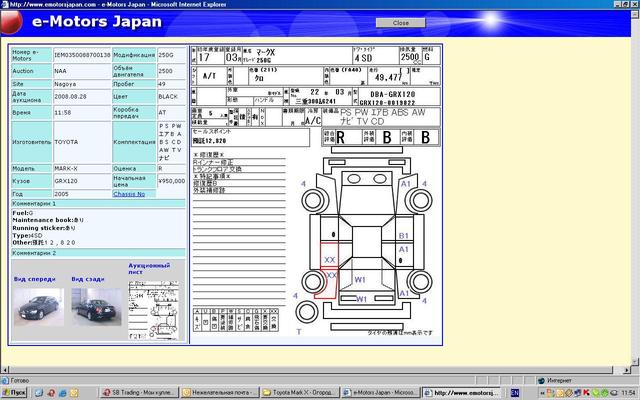The height and width of the screenshot is (400, 640).
Task: Click the BLACK color value cell
Action: click(171, 97)
